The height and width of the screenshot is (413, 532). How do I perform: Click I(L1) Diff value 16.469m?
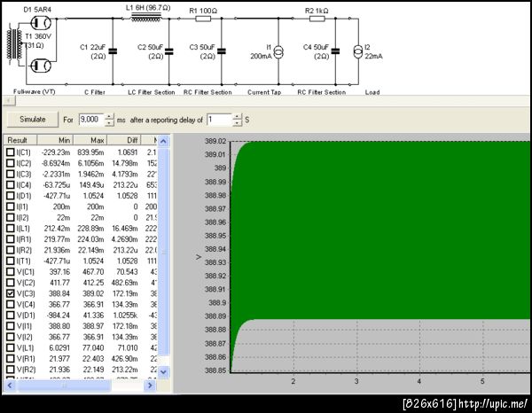[125, 228]
